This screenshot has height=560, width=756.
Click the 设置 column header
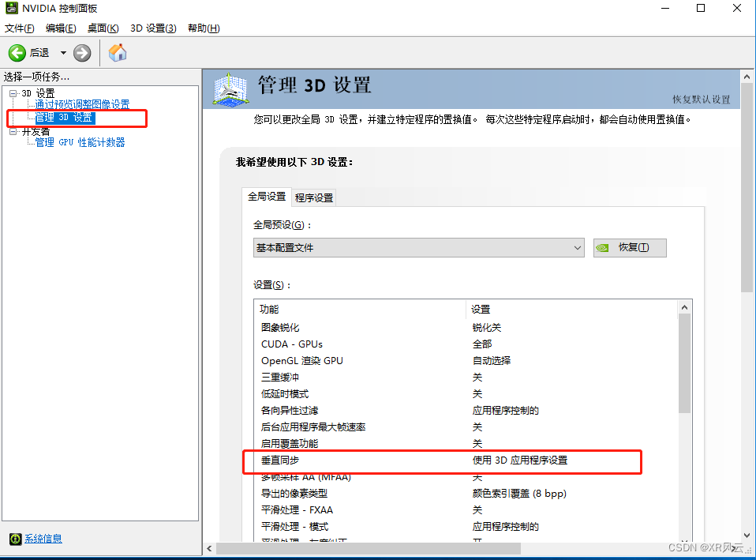[x=571, y=309]
